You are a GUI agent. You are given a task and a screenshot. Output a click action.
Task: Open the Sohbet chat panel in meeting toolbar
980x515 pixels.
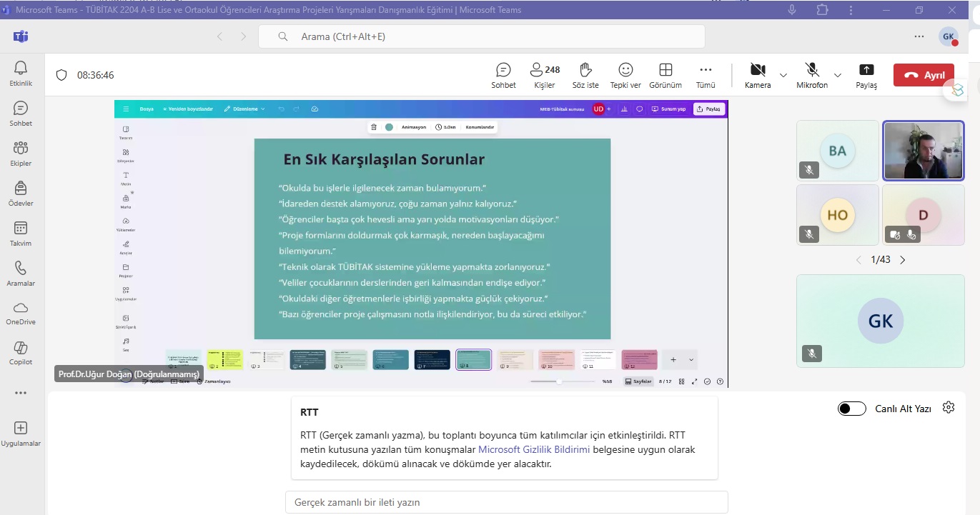(503, 74)
